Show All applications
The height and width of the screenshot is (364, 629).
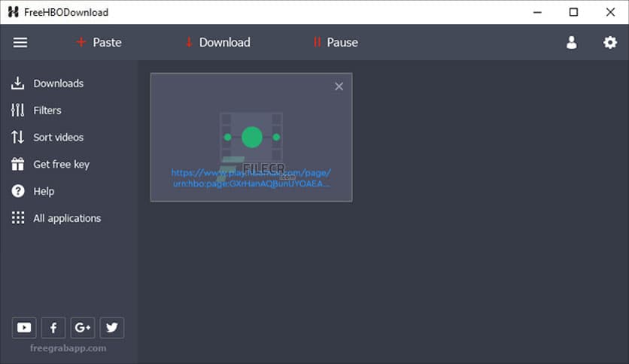point(56,218)
